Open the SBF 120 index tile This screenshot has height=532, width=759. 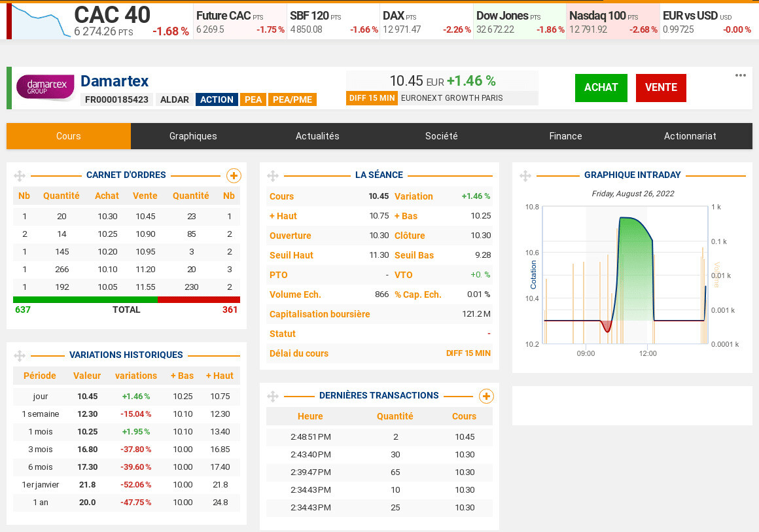(x=334, y=22)
